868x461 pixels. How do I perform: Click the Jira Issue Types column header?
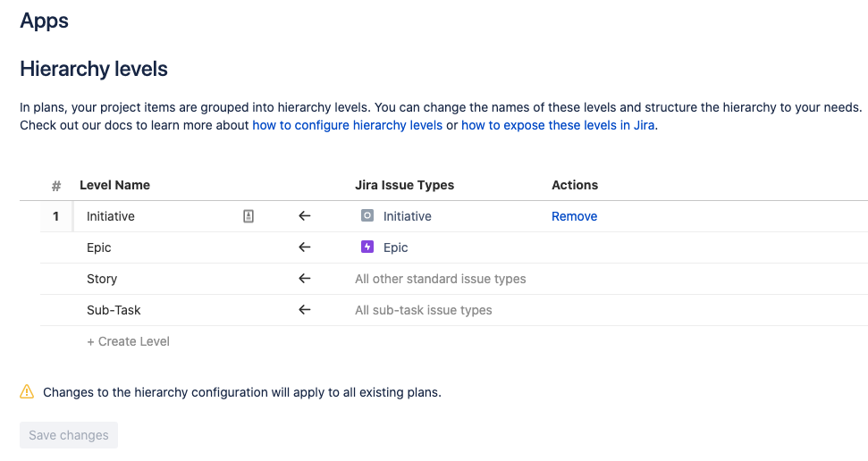tap(404, 185)
